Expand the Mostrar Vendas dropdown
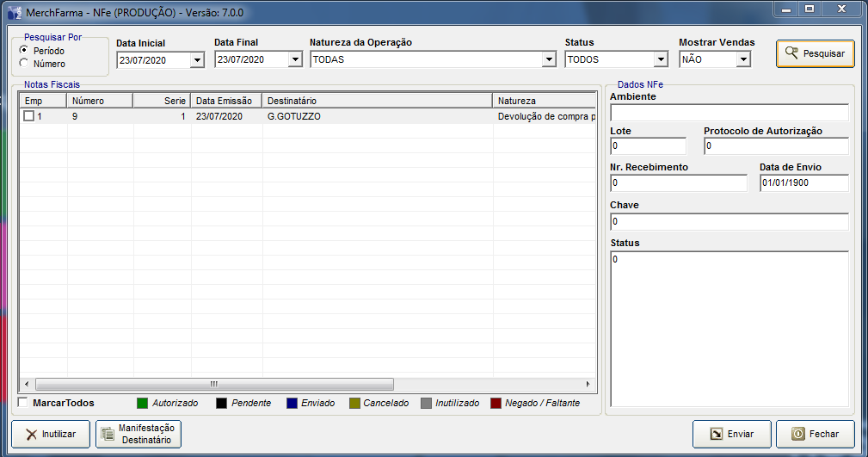868x457 pixels. click(x=743, y=60)
